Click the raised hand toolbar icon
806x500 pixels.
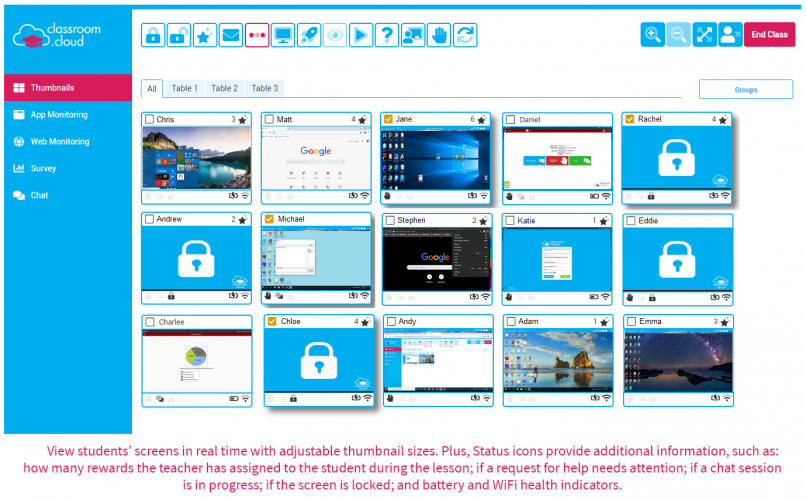click(x=439, y=35)
